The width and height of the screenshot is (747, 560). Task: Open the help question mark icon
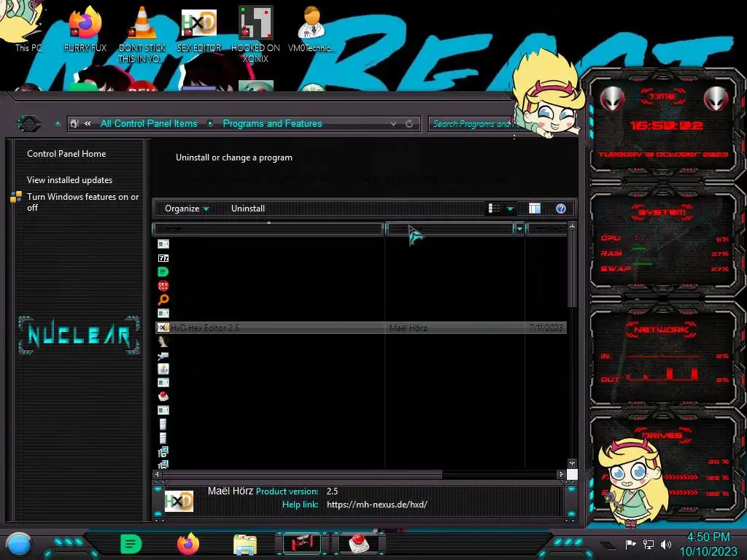coord(561,209)
